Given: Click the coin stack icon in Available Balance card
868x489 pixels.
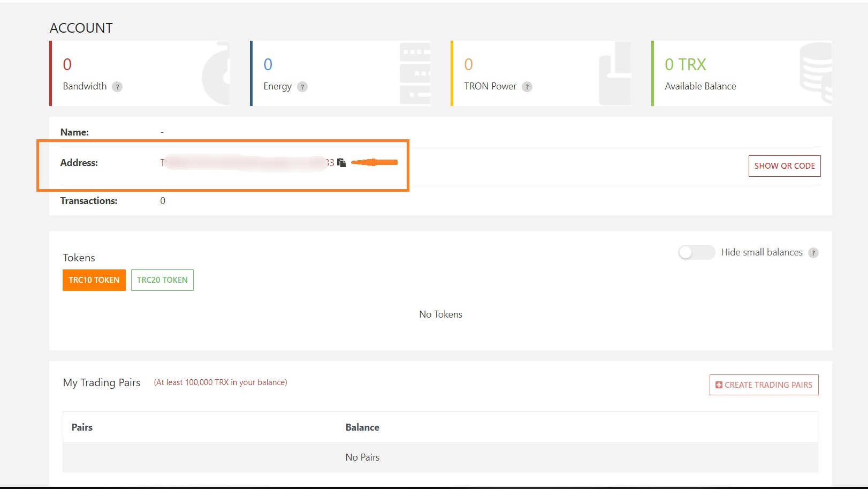Looking at the screenshot, I should (816, 73).
